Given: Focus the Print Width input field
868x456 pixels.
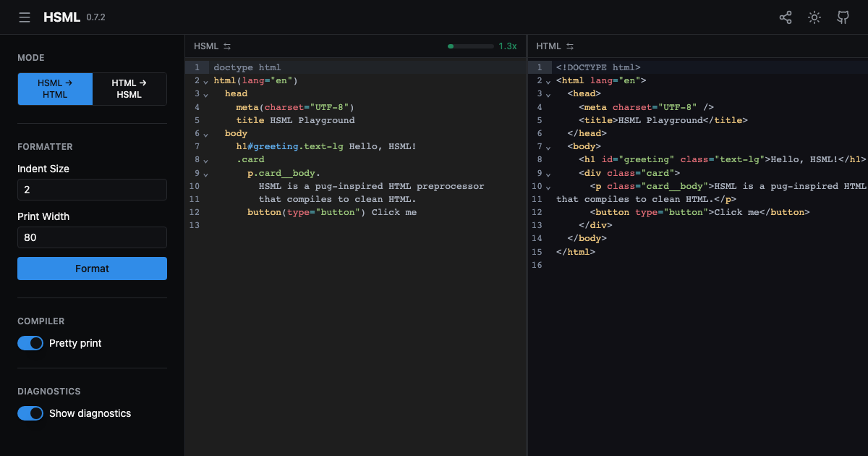Looking at the screenshot, I should (92, 237).
